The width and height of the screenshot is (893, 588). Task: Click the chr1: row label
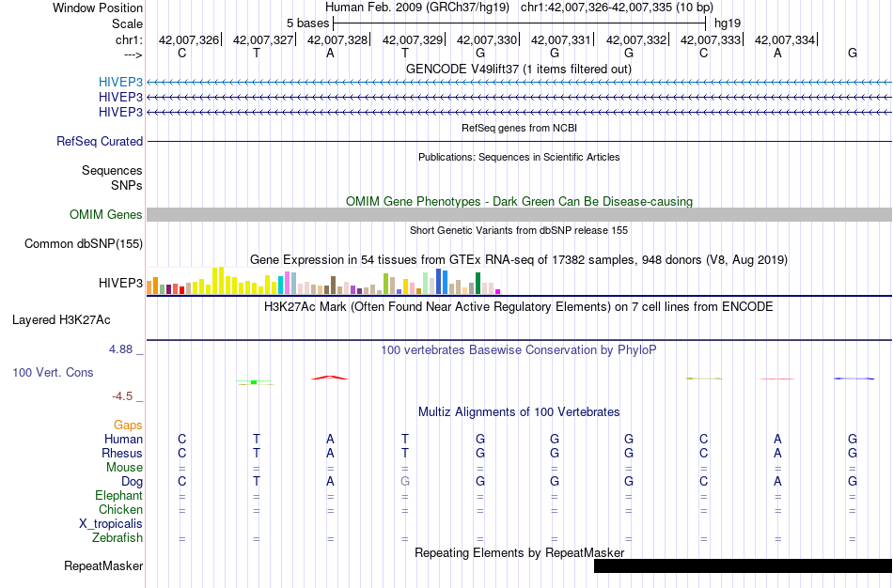coord(129,39)
